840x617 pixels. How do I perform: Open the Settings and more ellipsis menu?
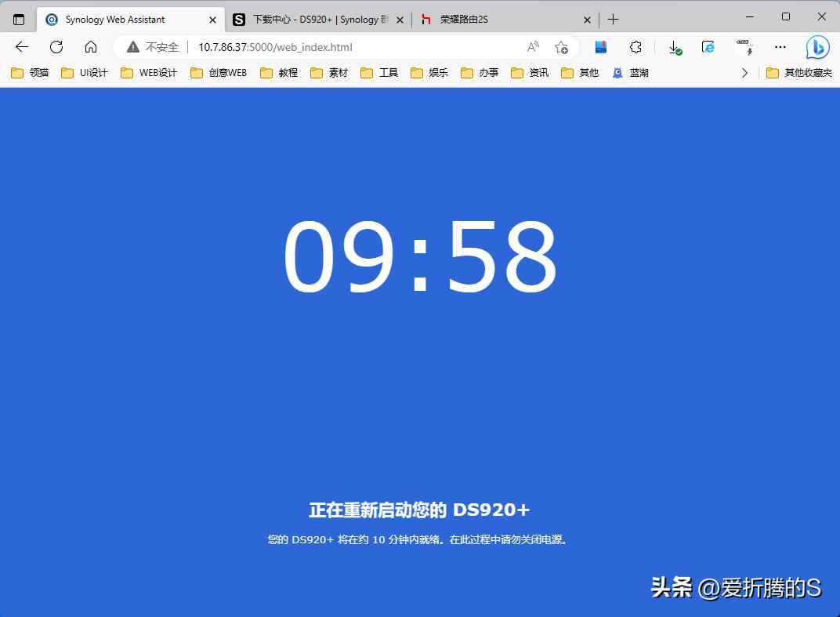click(780, 47)
